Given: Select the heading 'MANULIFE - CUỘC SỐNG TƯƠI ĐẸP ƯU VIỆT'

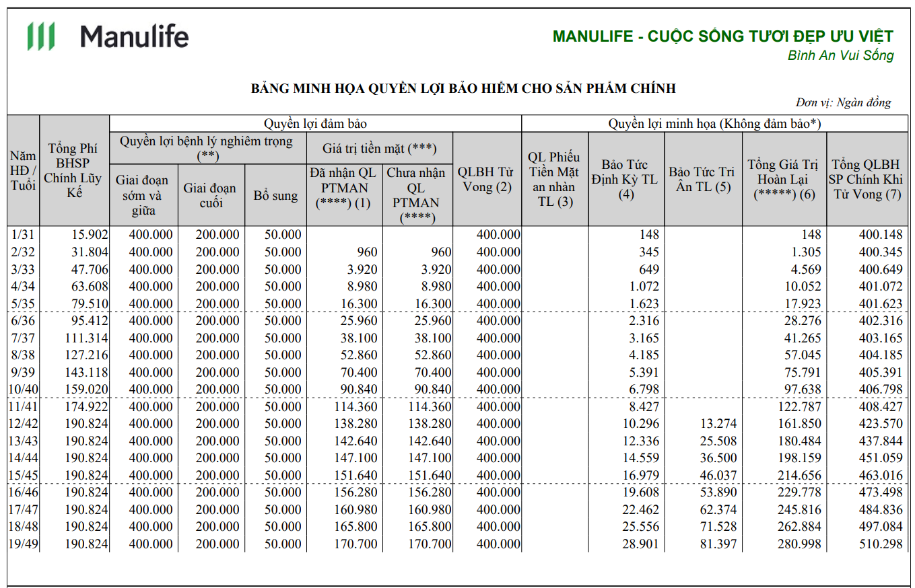Looking at the screenshot, I should (x=723, y=36).
